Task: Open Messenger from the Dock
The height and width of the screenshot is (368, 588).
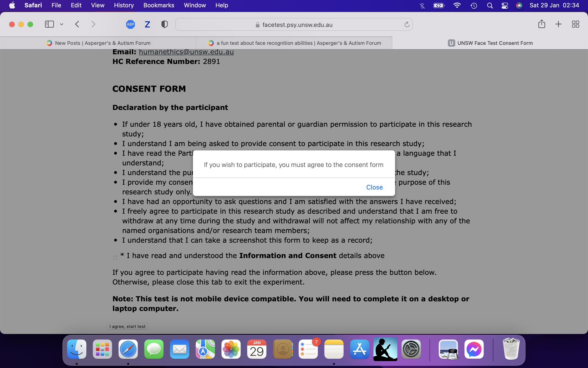Action: coord(474,349)
